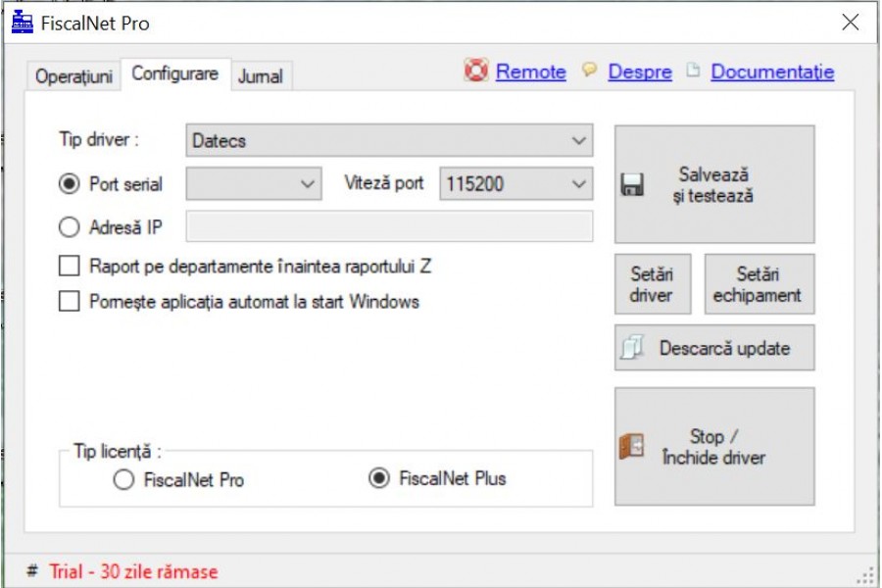Open the Despre link

(640, 72)
